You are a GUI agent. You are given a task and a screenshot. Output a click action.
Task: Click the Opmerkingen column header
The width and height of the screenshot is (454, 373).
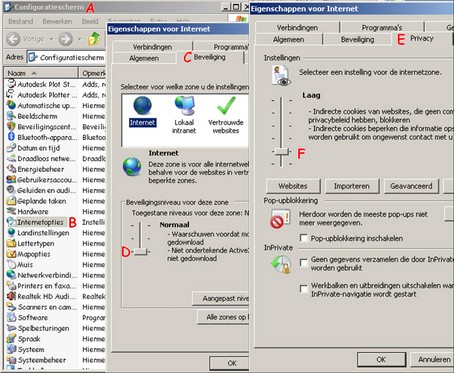(92, 73)
